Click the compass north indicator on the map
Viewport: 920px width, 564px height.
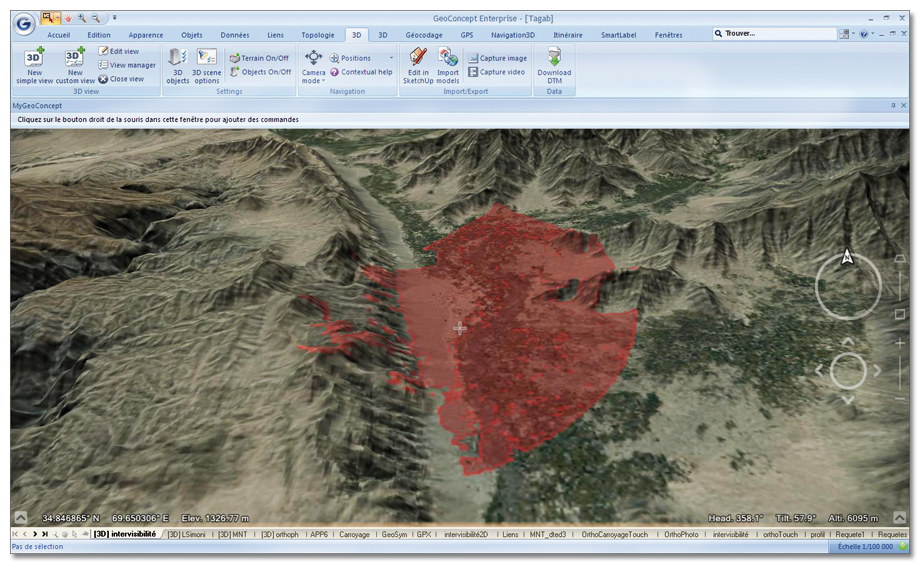[x=848, y=258]
